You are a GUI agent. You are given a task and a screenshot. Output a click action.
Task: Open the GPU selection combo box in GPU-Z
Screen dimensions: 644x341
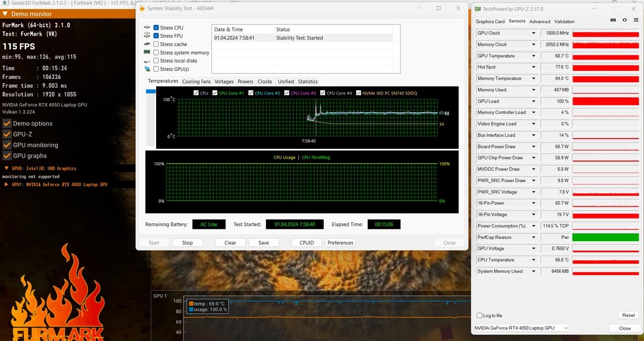(x=521, y=328)
